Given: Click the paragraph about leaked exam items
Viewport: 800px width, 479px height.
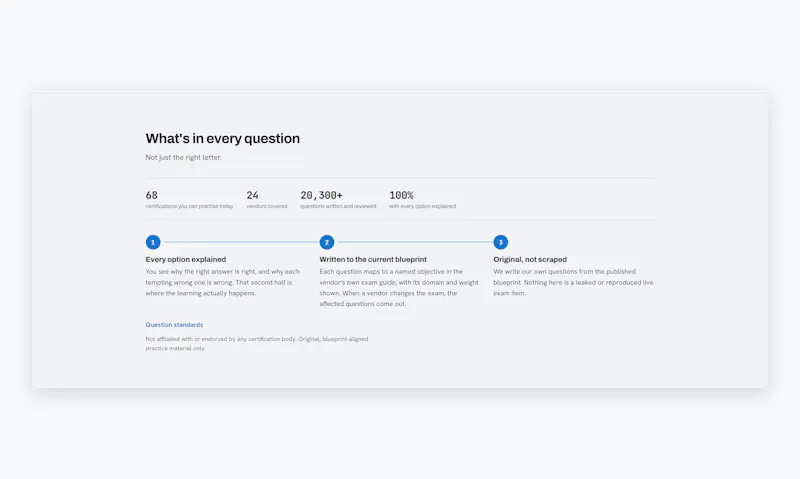Looking at the screenshot, I should (573, 283).
